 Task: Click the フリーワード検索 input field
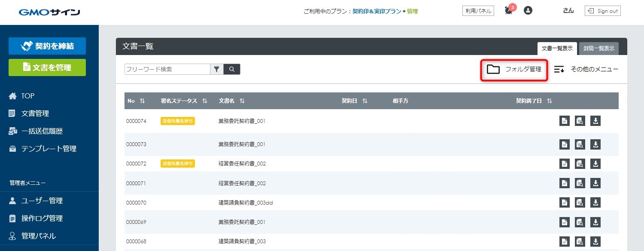(167, 69)
